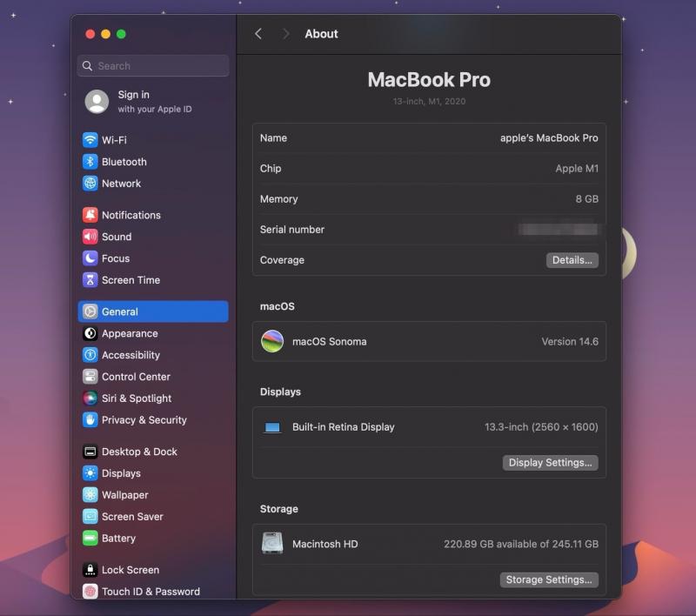Focus the Search input field

(153, 65)
